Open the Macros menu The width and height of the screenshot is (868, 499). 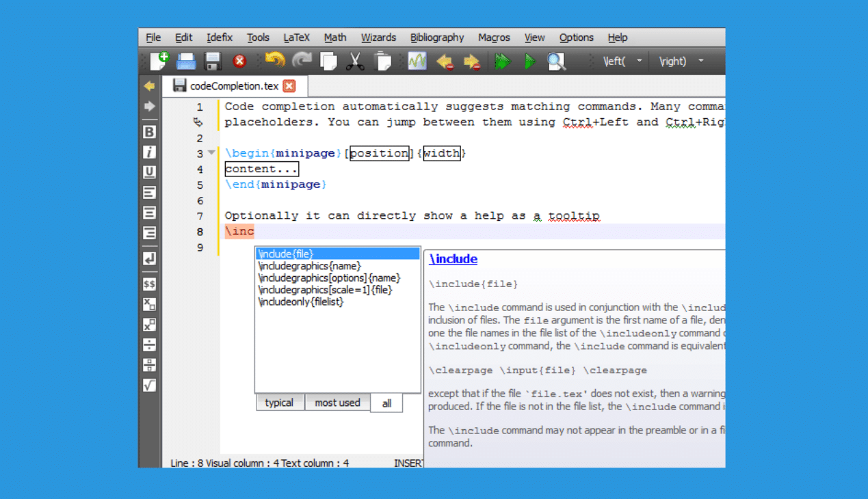(494, 38)
